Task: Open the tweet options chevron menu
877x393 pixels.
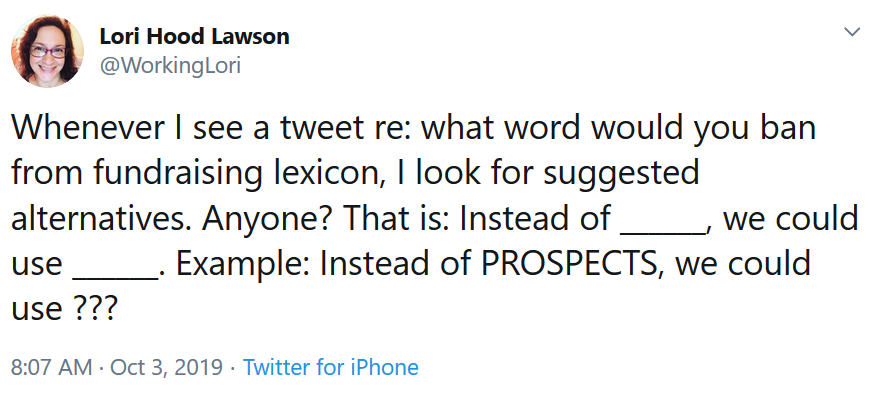Action: (852, 32)
